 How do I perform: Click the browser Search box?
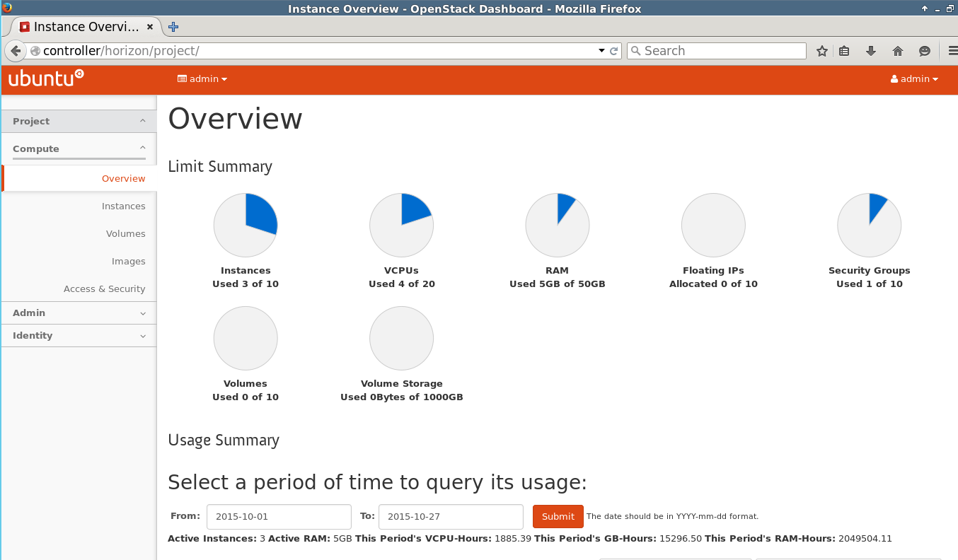(x=716, y=51)
